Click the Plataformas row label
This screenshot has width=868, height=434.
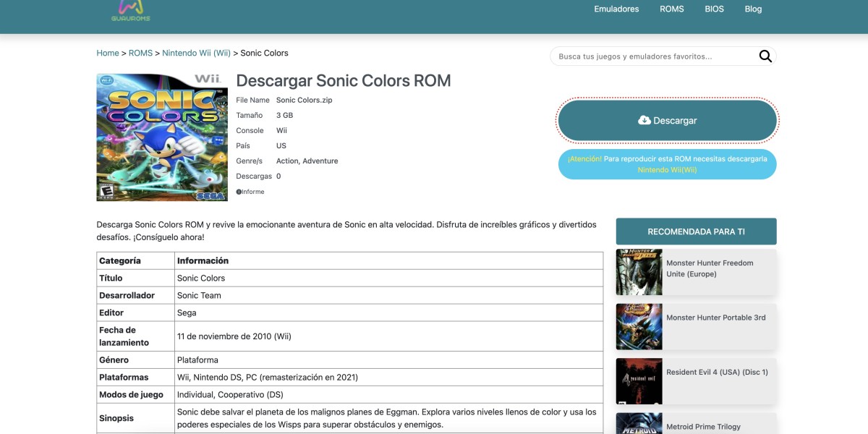coord(124,377)
